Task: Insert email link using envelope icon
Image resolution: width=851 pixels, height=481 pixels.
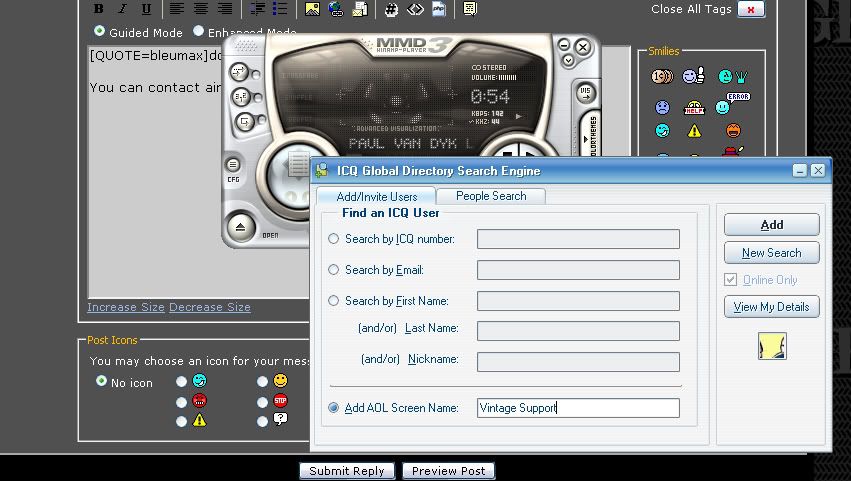Action: (360, 9)
